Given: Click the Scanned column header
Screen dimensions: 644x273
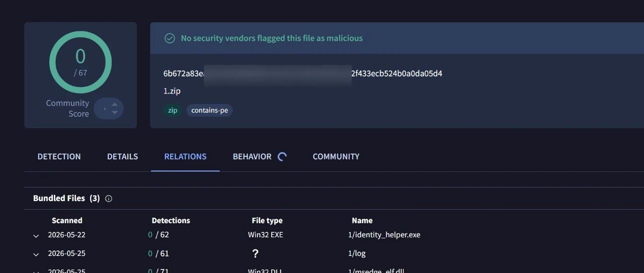Looking at the screenshot, I should 67,220.
